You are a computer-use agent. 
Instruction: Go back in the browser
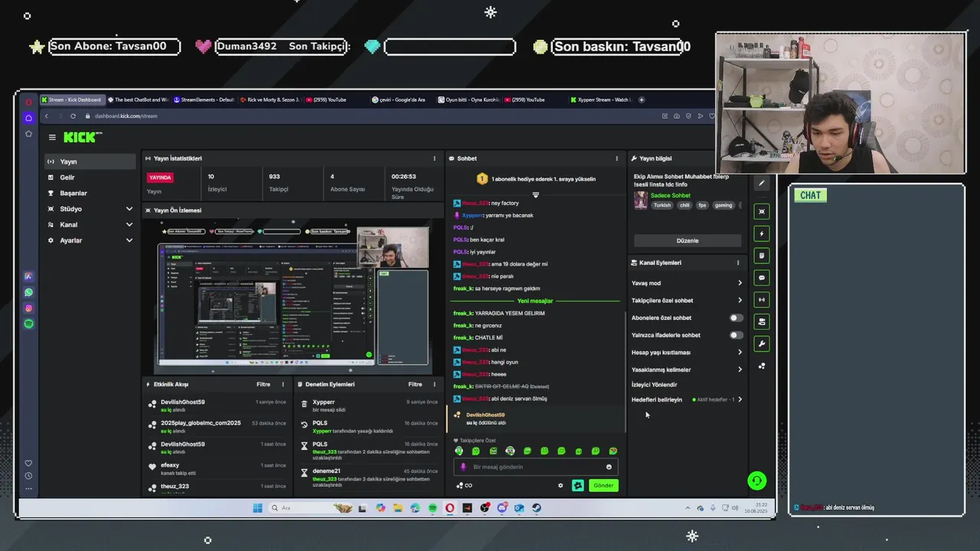pyautogui.click(x=46, y=116)
